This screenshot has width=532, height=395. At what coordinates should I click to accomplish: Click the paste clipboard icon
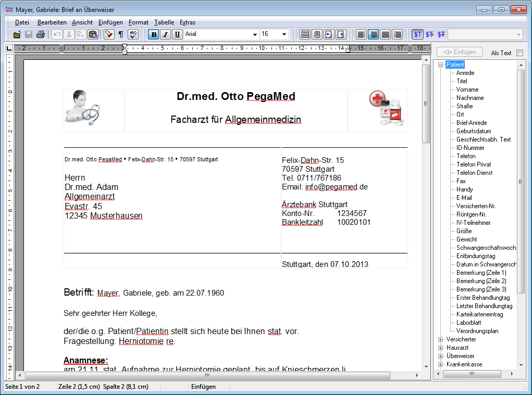(93, 34)
